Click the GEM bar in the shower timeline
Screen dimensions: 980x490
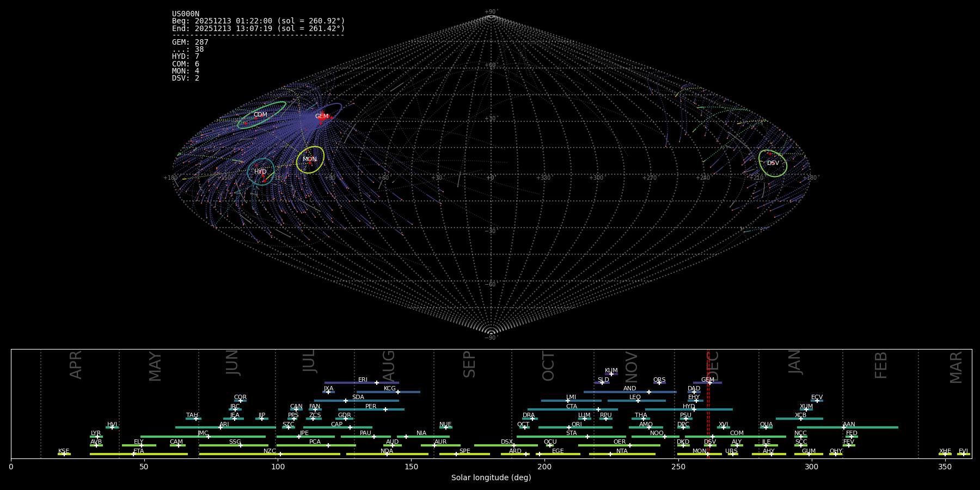[x=707, y=383]
